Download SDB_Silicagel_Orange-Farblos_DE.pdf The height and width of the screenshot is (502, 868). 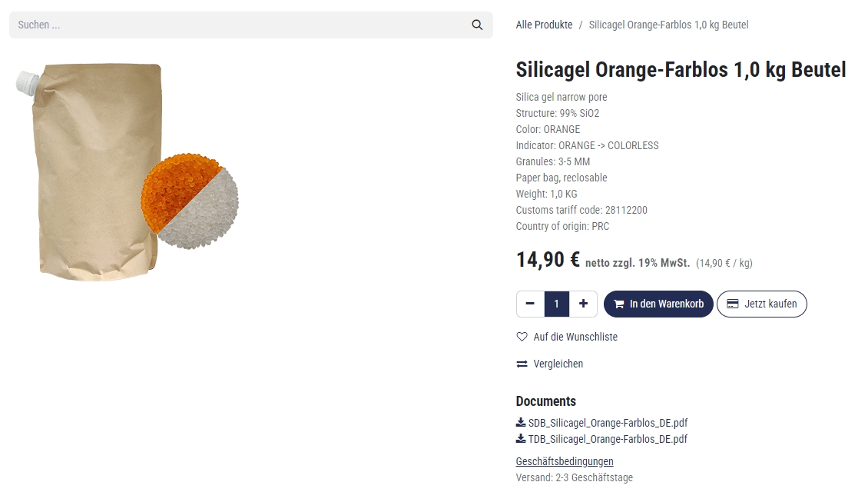(608, 423)
